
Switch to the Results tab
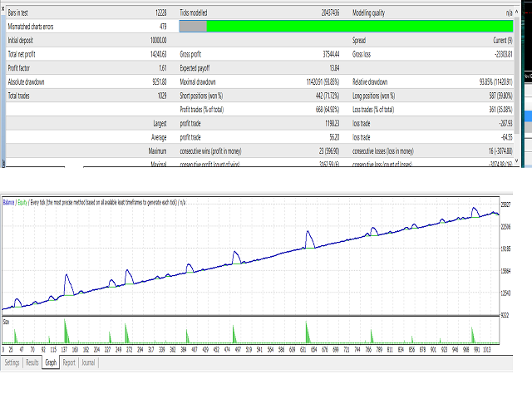32,362
